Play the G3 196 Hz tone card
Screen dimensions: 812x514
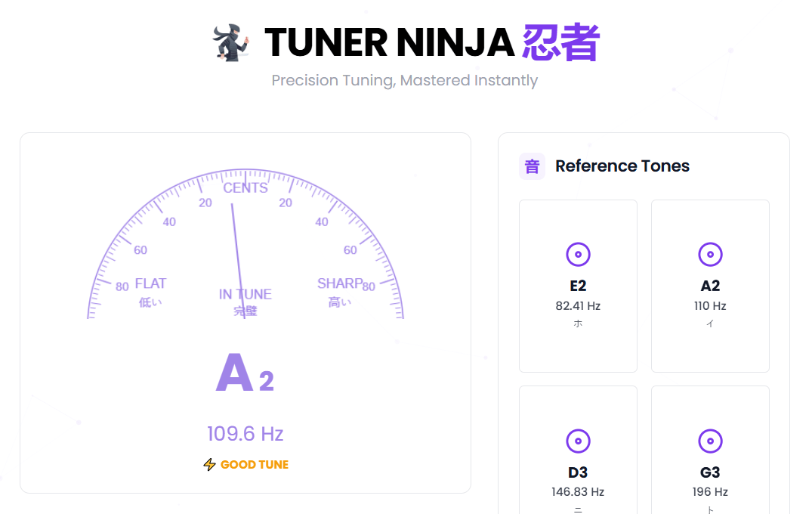710,450
